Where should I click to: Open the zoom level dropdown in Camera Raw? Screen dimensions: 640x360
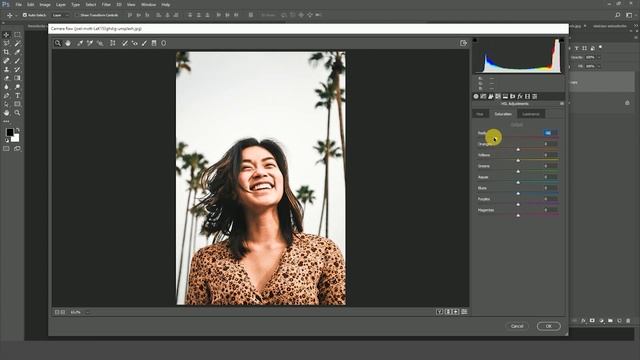click(87, 312)
